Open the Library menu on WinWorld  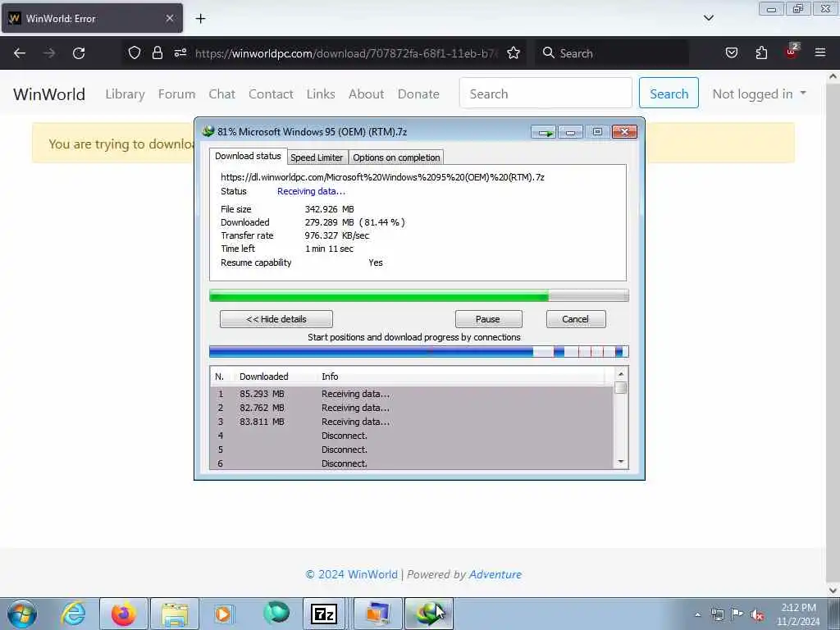[125, 94]
